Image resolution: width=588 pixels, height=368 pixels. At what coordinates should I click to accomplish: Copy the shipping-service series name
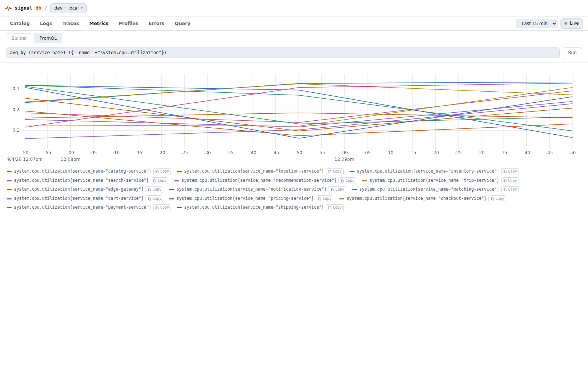(335, 208)
